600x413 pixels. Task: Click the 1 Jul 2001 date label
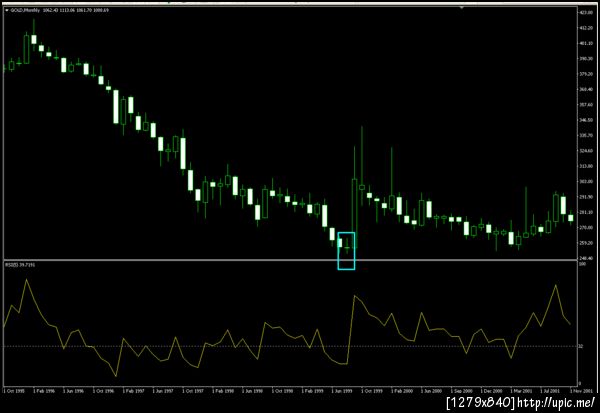pos(551,391)
